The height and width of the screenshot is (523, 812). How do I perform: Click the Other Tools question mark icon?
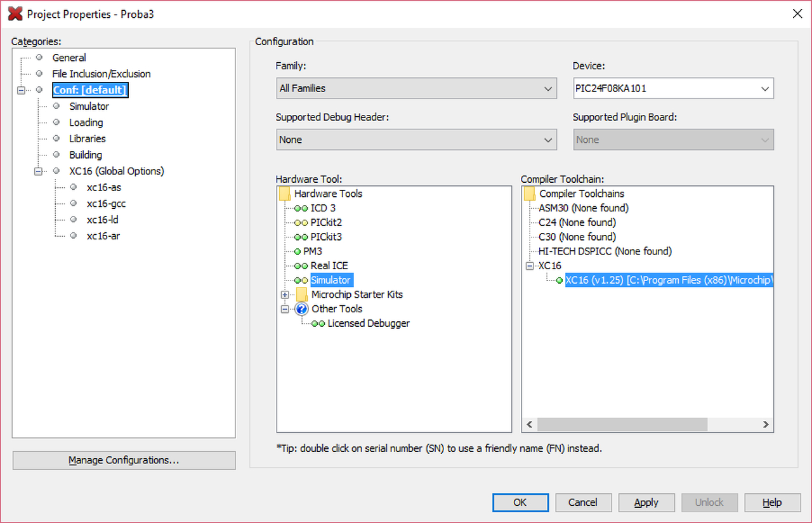[x=301, y=309]
